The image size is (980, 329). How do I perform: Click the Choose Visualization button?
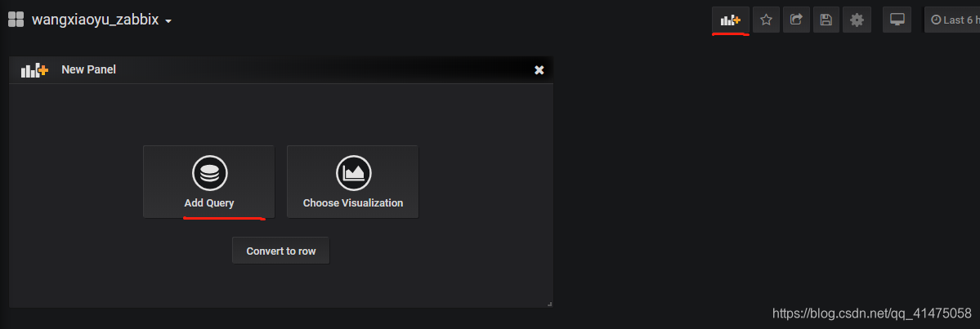click(x=352, y=182)
